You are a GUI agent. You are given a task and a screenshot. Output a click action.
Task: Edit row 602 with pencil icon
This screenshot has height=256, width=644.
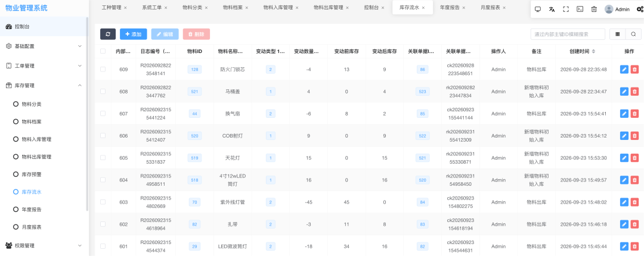point(624,224)
